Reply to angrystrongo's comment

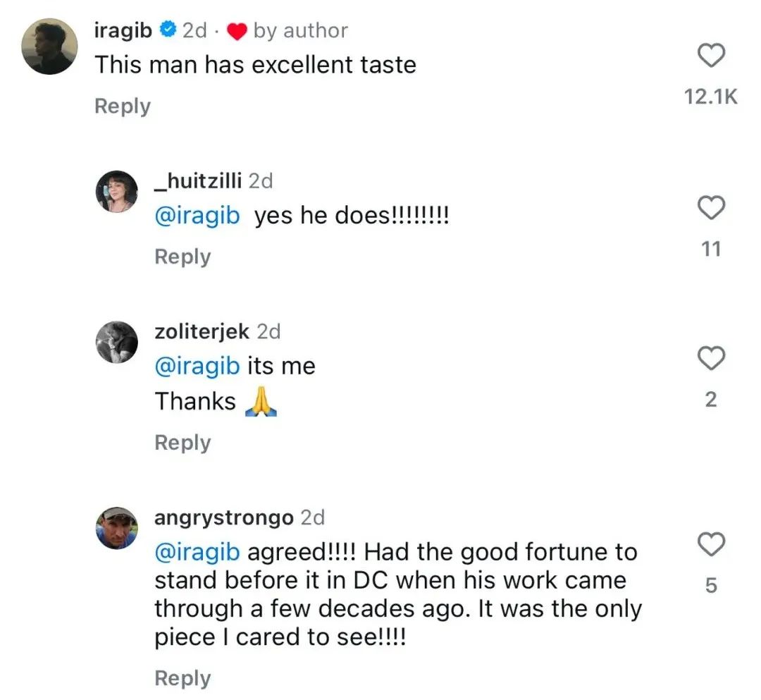click(x=182, y=678)
